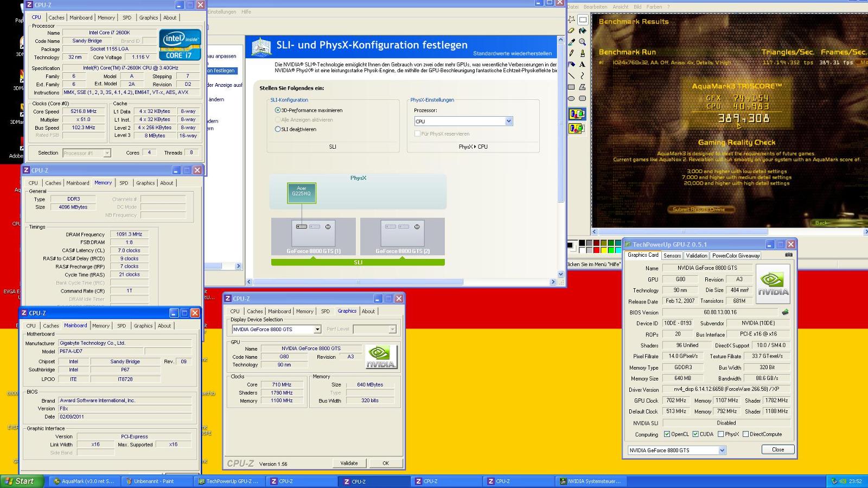This screenshot has height=488, width=868.
Task: Toggle the DirectCompute checkbox in GPU-Z
Action: tap(745, 434)
